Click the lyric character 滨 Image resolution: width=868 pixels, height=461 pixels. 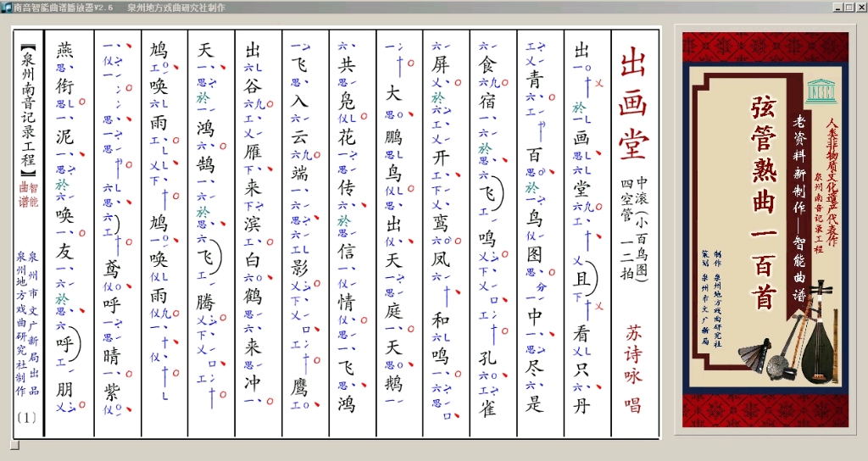point(253,223)
